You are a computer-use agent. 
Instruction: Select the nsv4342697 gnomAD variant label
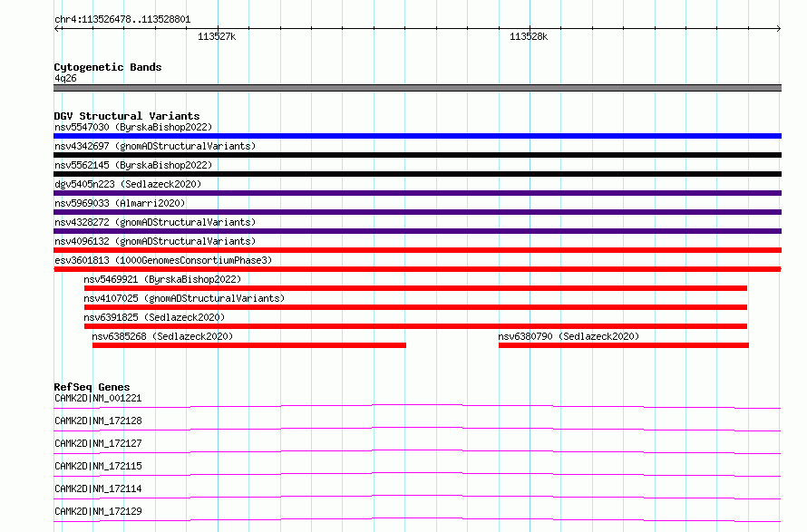[155, 146]
